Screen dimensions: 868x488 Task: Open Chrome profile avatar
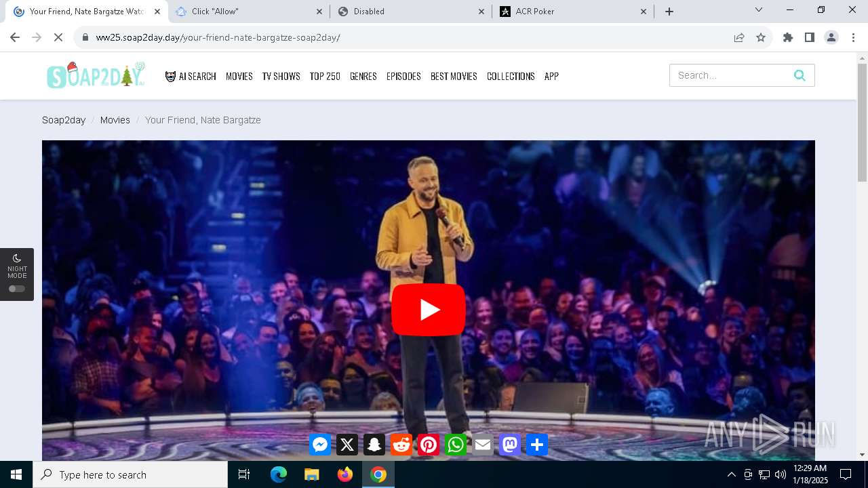tap(831, 37)
